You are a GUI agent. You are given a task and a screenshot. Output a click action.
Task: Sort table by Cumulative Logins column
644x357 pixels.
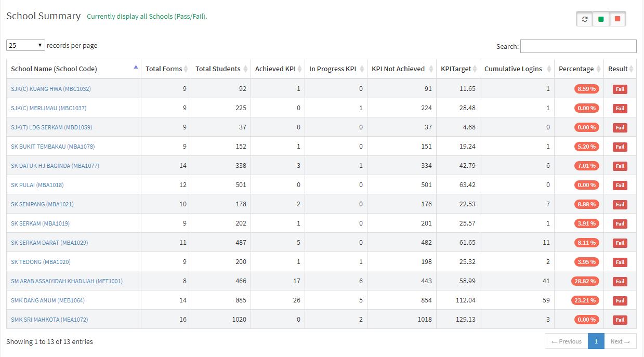(517, 69)
